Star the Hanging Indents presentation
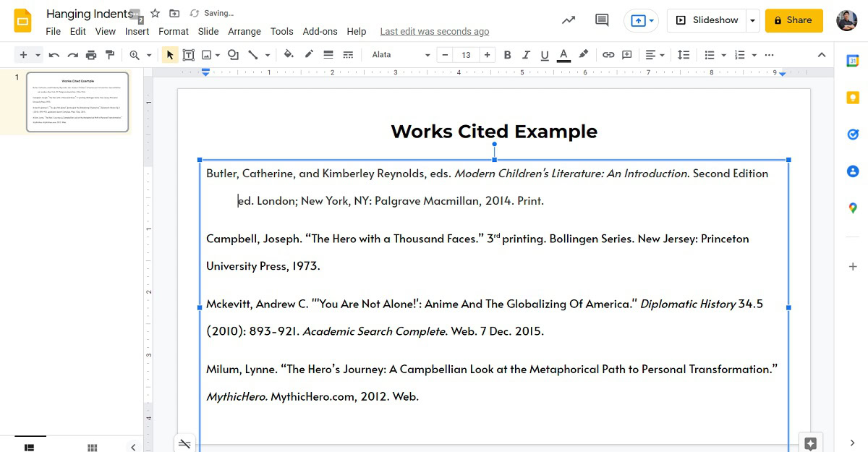The width and height of the screenshot is (868, 452). click(x=155, y=14)
